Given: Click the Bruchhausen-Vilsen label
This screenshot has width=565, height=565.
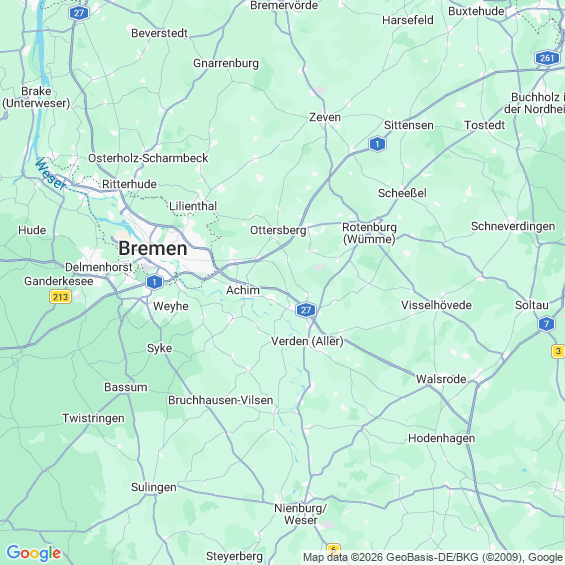Looking at the screenshot, I should [221, 400].
